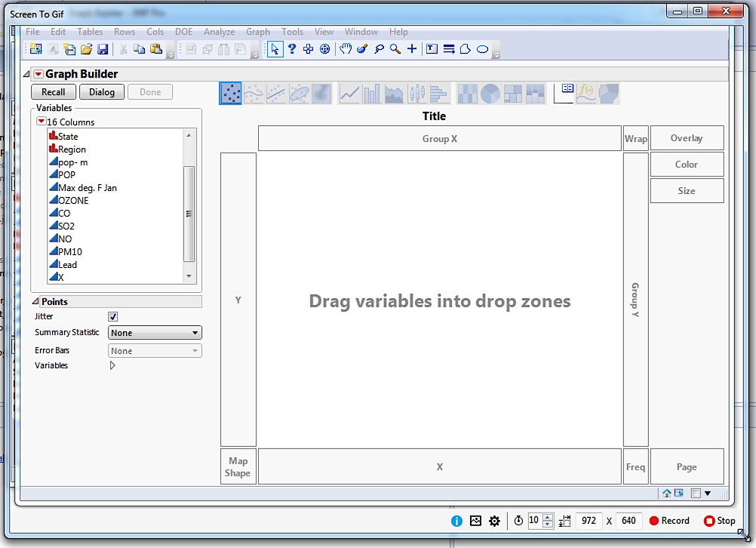Select the Points graph element icon
756x548 pixels.
point(230,93)
